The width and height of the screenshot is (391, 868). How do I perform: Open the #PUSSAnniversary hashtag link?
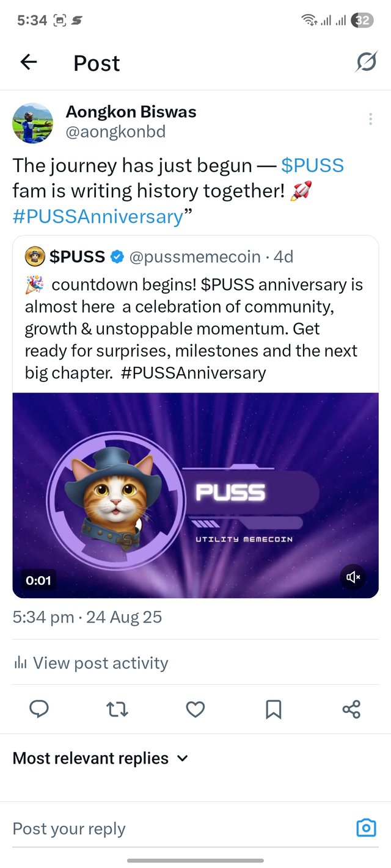click(98, 216)
